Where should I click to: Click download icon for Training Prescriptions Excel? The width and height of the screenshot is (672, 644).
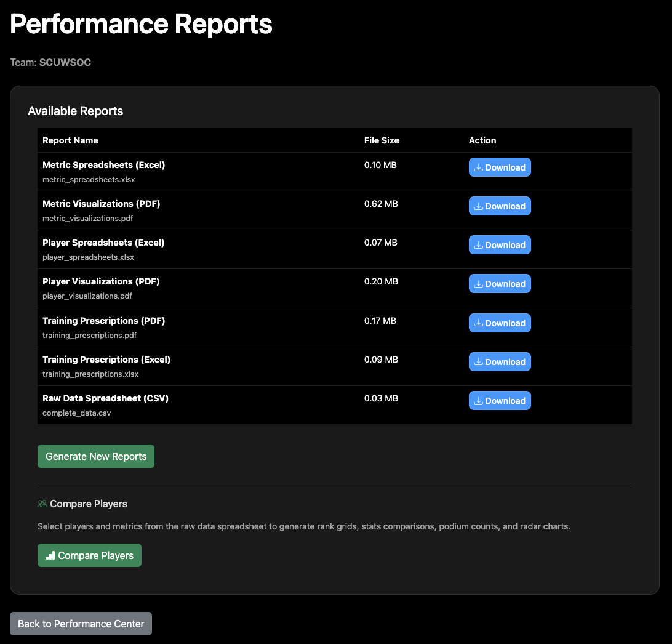click(478, 362)
